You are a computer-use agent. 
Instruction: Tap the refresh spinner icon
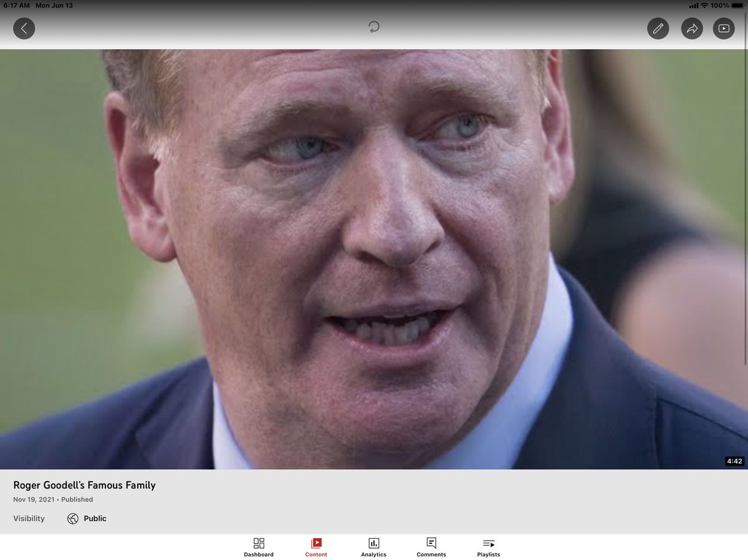[374, 27]
